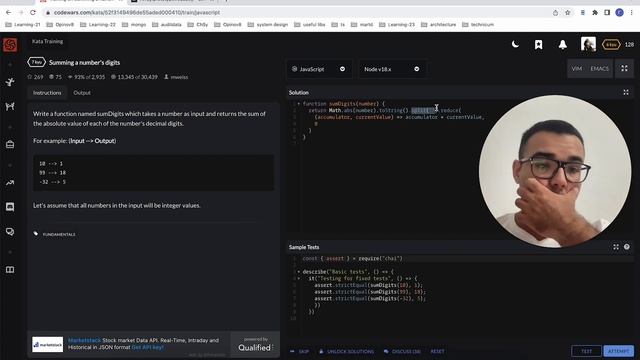Open the Learning-21 bookmark folder

[x=23, y=24]
